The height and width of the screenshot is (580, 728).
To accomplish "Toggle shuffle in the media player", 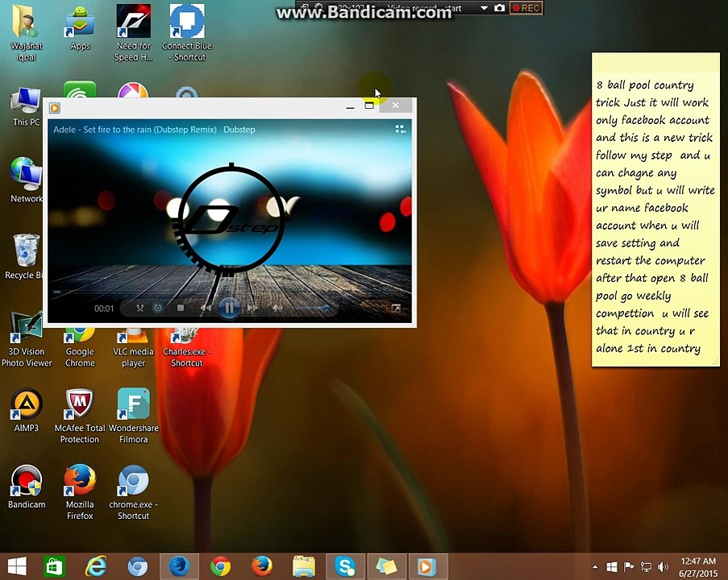I will click(x=139, y=308).
